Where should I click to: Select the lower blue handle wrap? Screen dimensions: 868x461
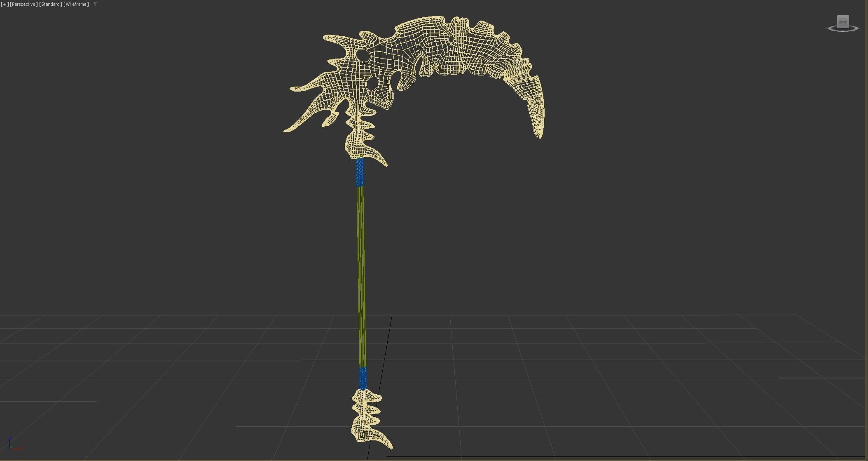point(363,379)
